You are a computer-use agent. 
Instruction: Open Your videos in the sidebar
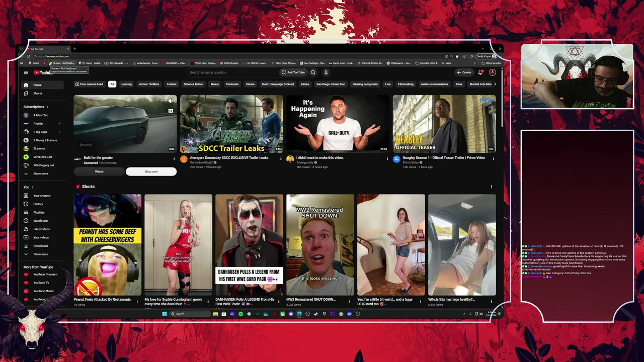point(42,237)
